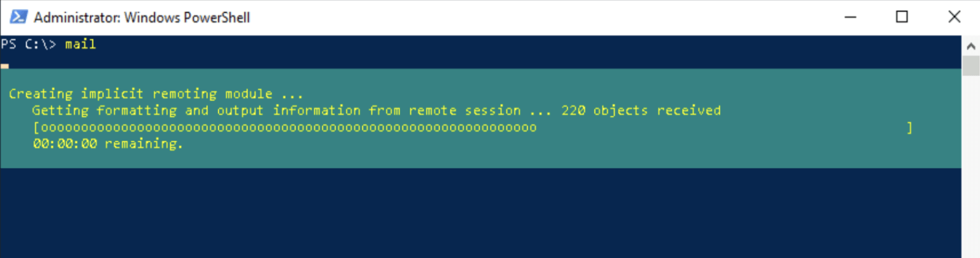Close the Administrator PowerShell window
Image resolution: width=980 pixels, height=258 pixels.
point(954,17)
